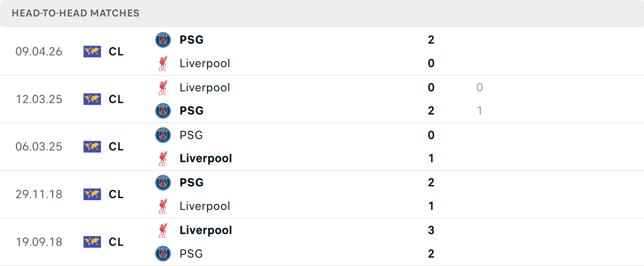Select bold PSG name in 29.11.18 match
The height and width of the screenshot is (266, 644).
[192, 182]
